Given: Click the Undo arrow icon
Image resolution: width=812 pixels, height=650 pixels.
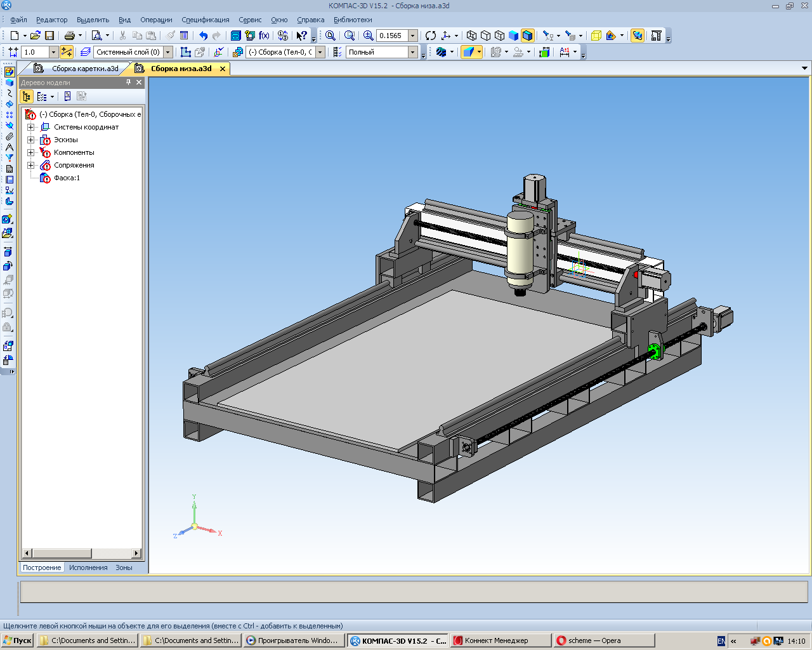Looking at the screenshot, I should [x=203, y=36].
